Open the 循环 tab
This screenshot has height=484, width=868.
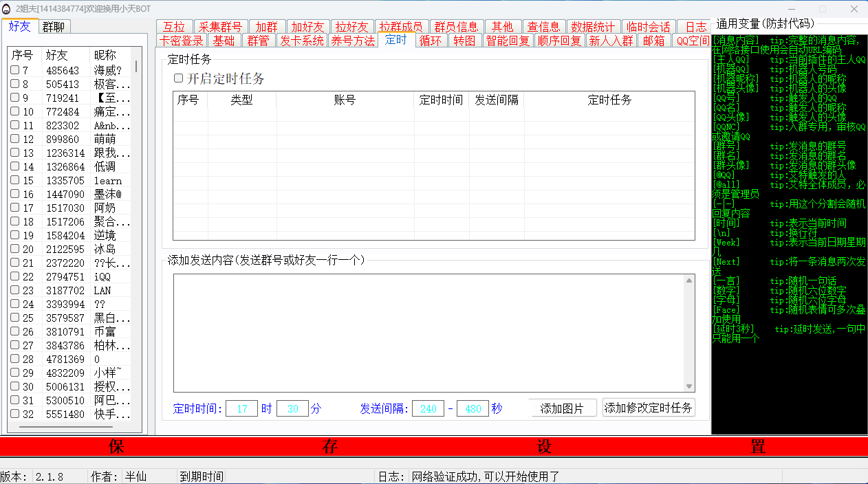(431, 41)
